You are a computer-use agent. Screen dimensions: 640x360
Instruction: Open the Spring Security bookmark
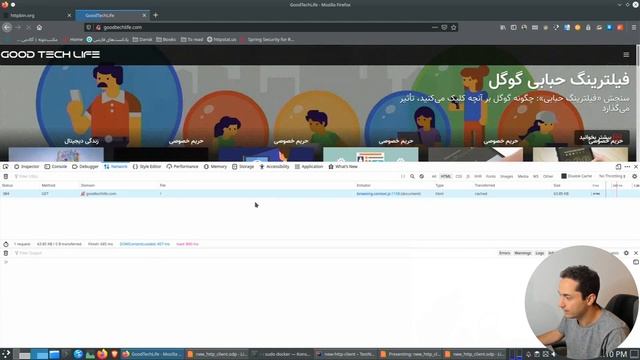click(268, 40)
